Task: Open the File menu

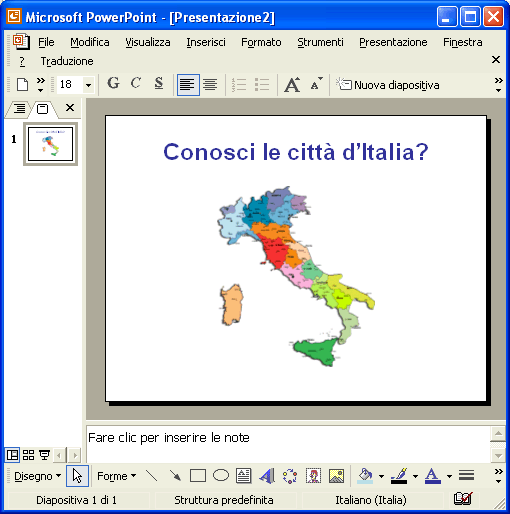Action: click(46, 42)
